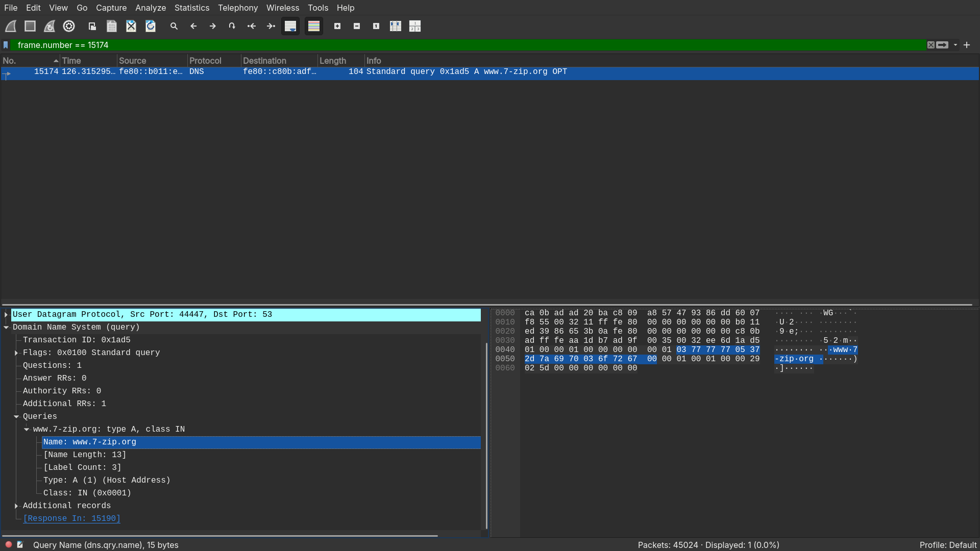Go to specified packet icon
Image resolution: width=980 pixels, height=551 pixels.
(232, 26)
